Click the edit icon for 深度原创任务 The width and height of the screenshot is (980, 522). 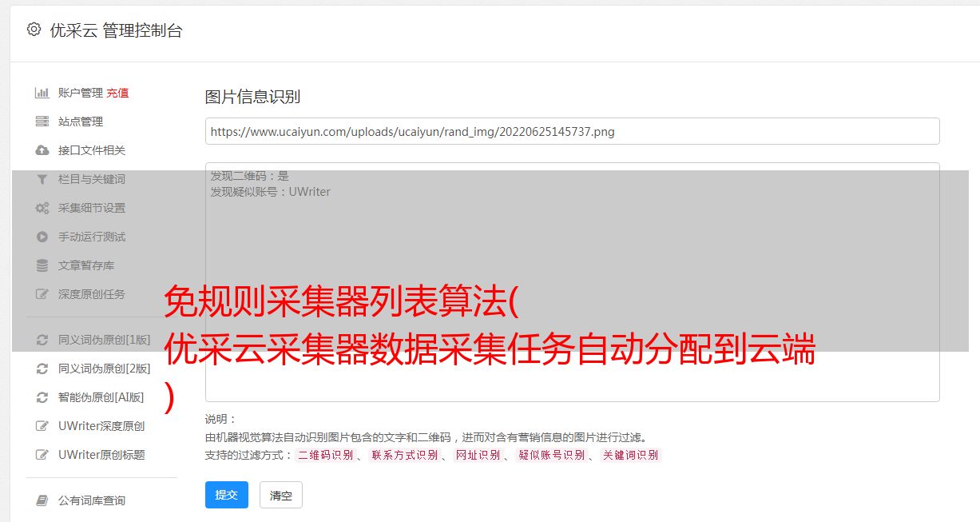pyautogui.click(x=42, y=294)
